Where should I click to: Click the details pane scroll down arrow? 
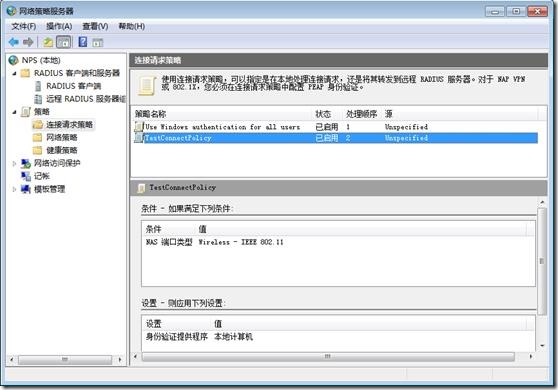(542, 345)
